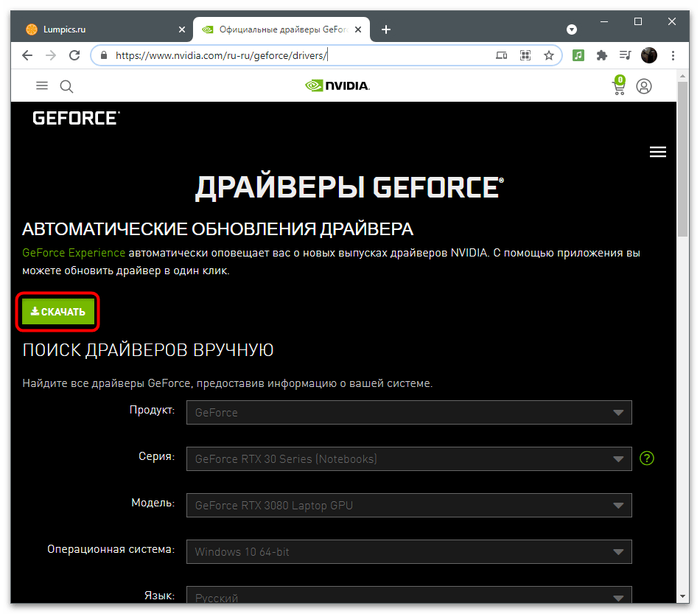Open the Модель dropdown list

click(409, 506)
